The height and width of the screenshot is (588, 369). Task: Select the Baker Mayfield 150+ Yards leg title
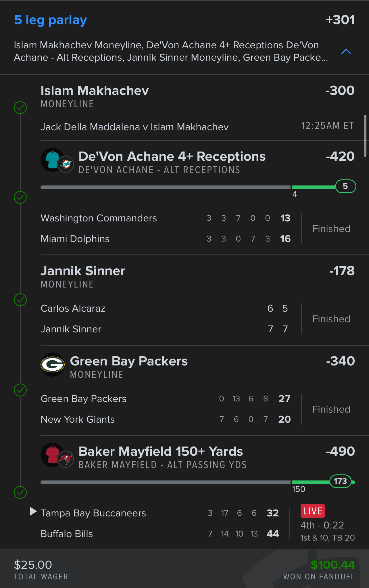161,451
